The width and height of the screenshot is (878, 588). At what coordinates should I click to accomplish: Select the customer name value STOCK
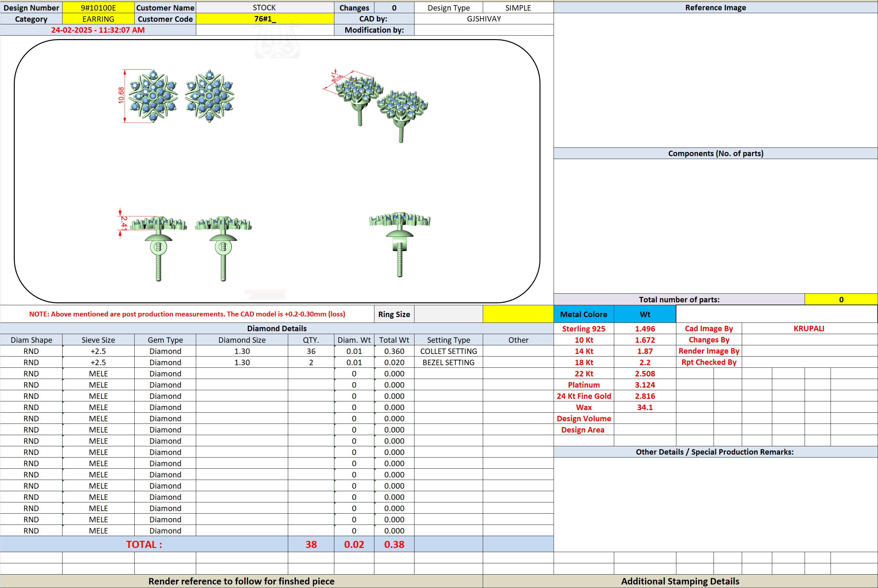click(265, 7)
